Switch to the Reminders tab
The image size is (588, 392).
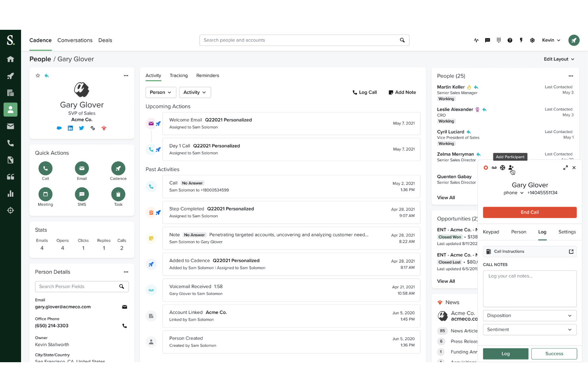pyautogui.click(x=207, y=75)
